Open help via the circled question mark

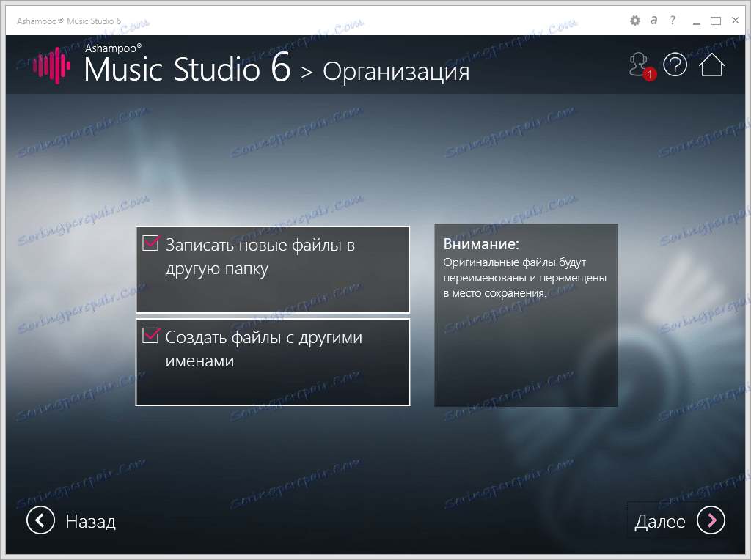pos(675,65)
